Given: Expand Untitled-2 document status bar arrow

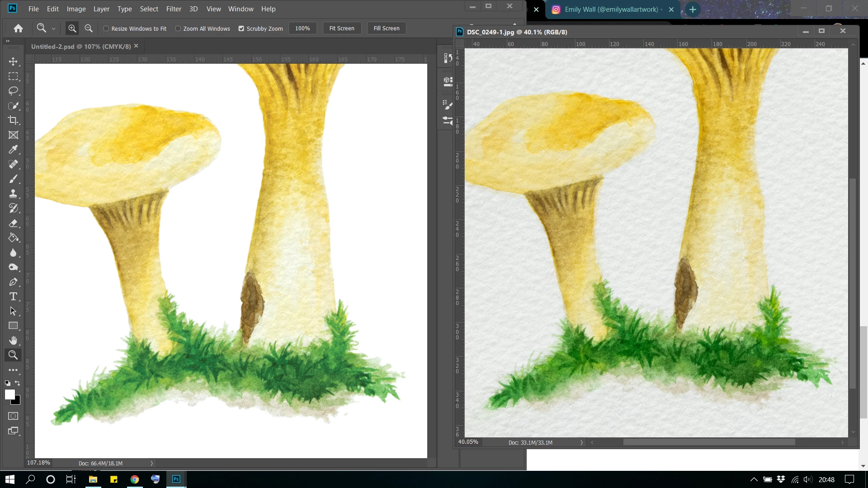Looking at the screenshot, I should (x=152, y=463).
